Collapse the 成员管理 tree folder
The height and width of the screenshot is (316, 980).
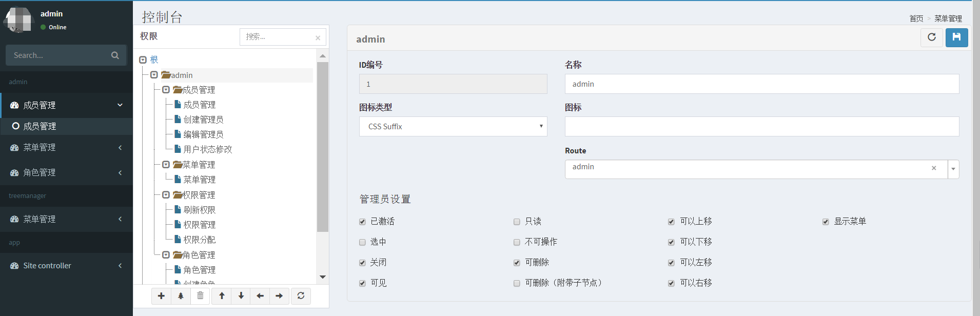pyautogui.click(x=166, y=90)
